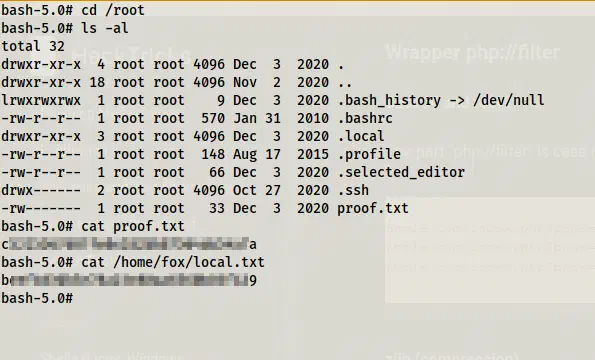Click the 'cat proof.txt' command
This screenshot has width=595, height=360.
click(x=133, y=226)
